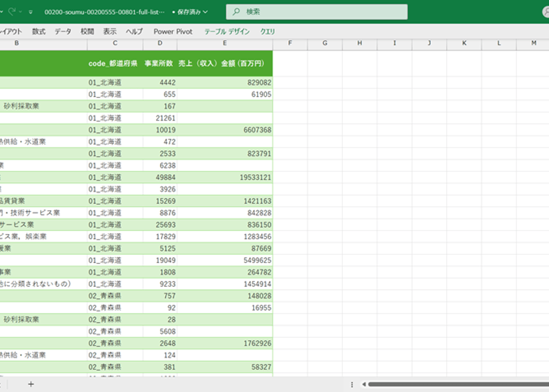This screenshot has width=549, height=392.
Task: Select 01_北海道 cell beside 4442
Action: [115, 83]
